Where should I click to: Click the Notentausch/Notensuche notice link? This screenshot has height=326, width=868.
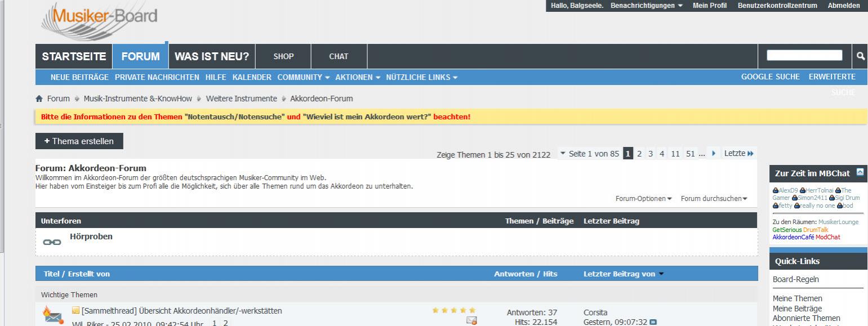pyautogui.click(x=234, y=117)
